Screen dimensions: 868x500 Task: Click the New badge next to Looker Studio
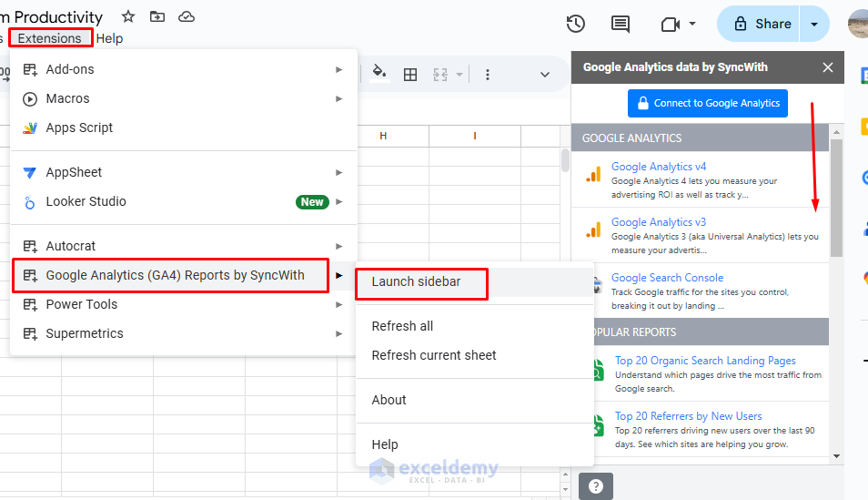pyautogui.click(x=312, y=202)
